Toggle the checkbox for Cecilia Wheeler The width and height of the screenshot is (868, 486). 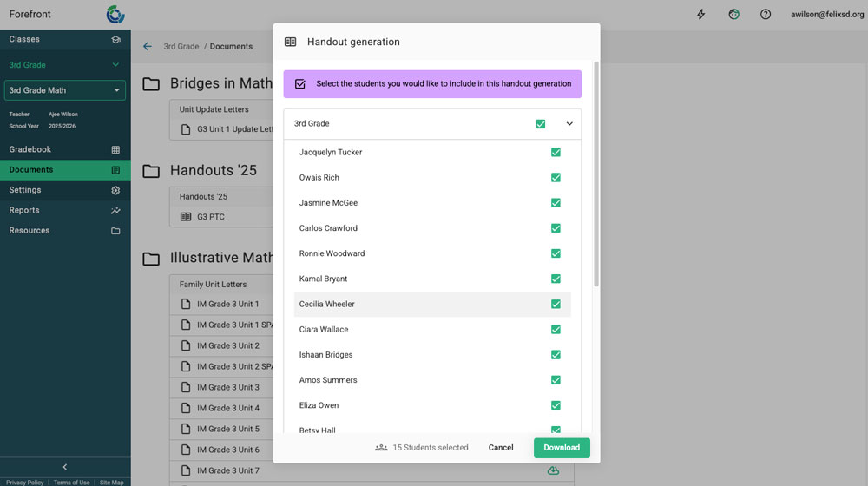[556, 305]
